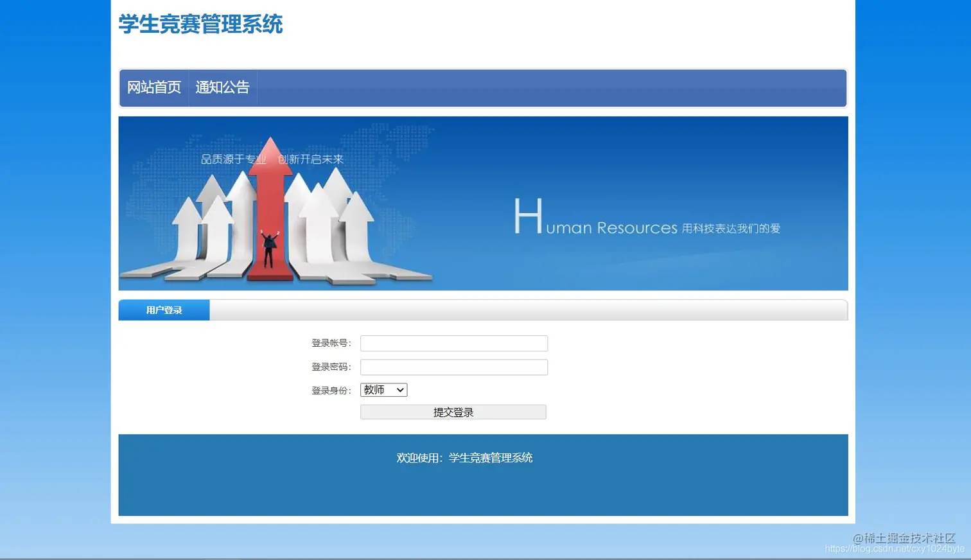Click inside the 登录密码 password field
The height and width of the screenshot is (560, 971).
[x=453, y=367]
